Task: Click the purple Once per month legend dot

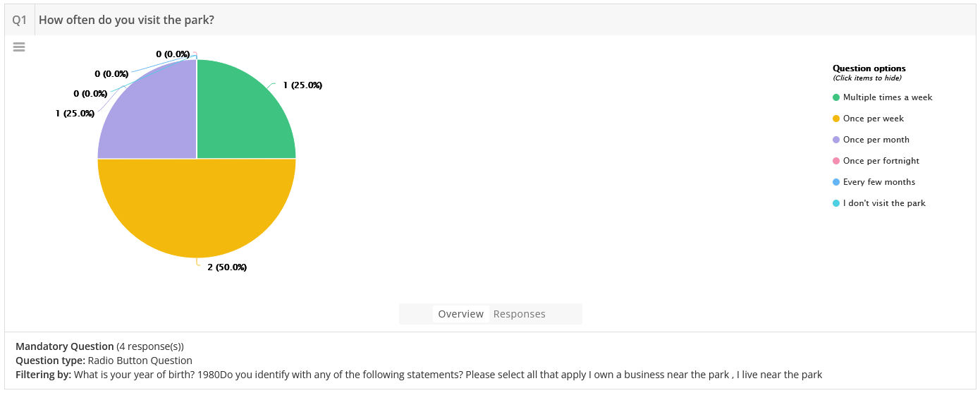Action: point(836,140)
